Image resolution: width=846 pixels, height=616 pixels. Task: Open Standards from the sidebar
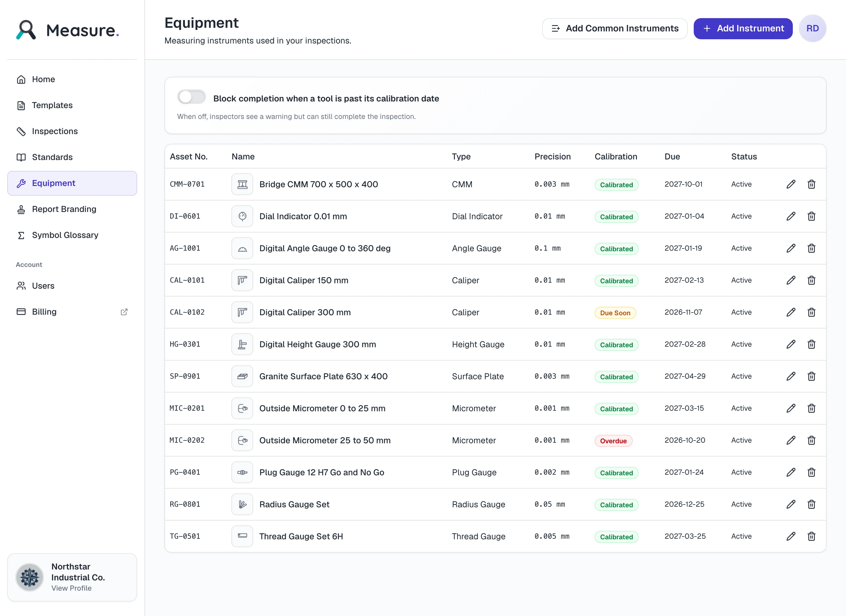[x=72, y=157]
